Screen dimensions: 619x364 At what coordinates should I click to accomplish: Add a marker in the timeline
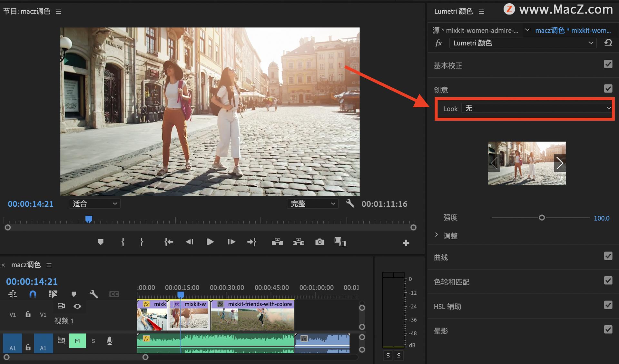[74, 294]
